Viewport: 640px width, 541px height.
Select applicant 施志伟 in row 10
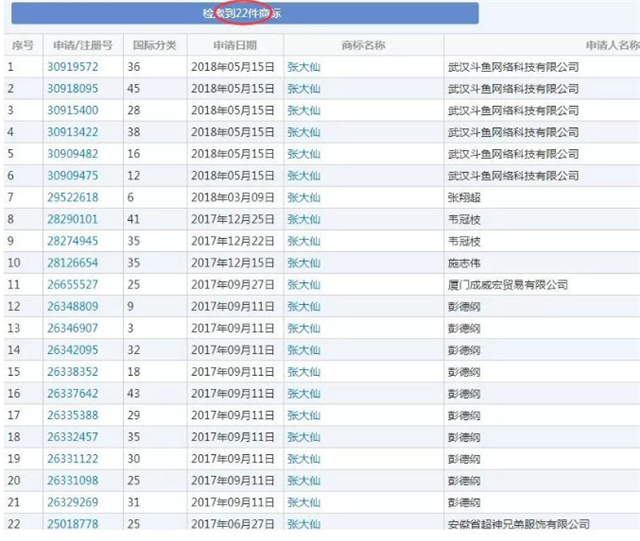(x=464, y=263)
